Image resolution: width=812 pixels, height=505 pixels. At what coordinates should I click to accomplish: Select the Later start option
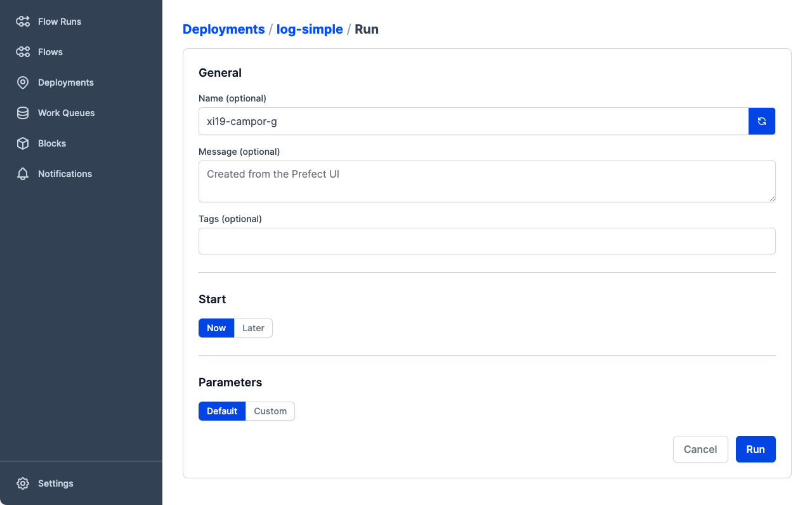(253, 328)
